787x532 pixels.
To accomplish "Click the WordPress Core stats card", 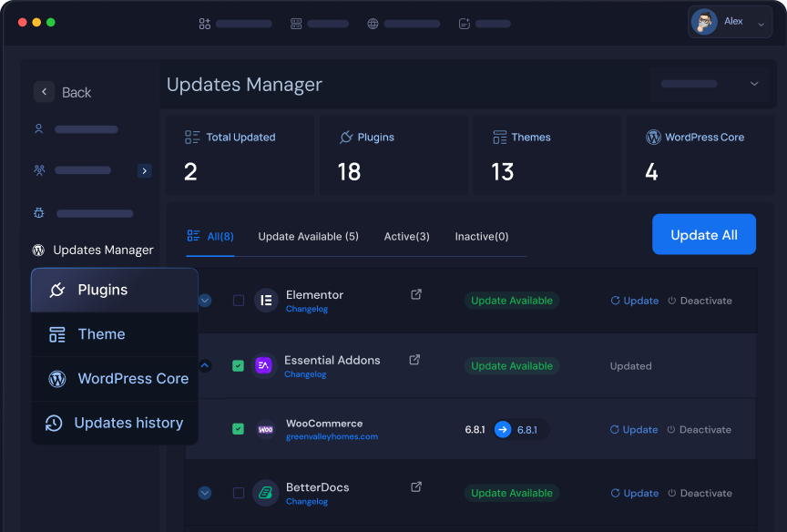I will pos(699,153).
